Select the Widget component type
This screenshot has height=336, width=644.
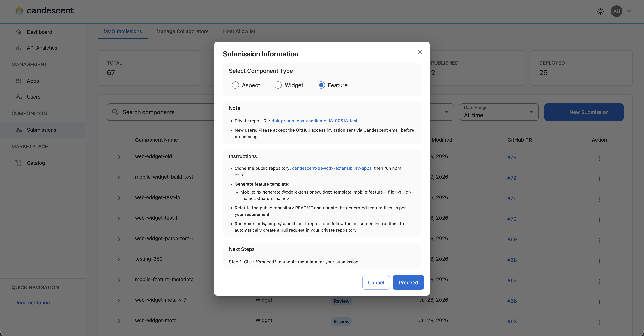click(278, 85)
